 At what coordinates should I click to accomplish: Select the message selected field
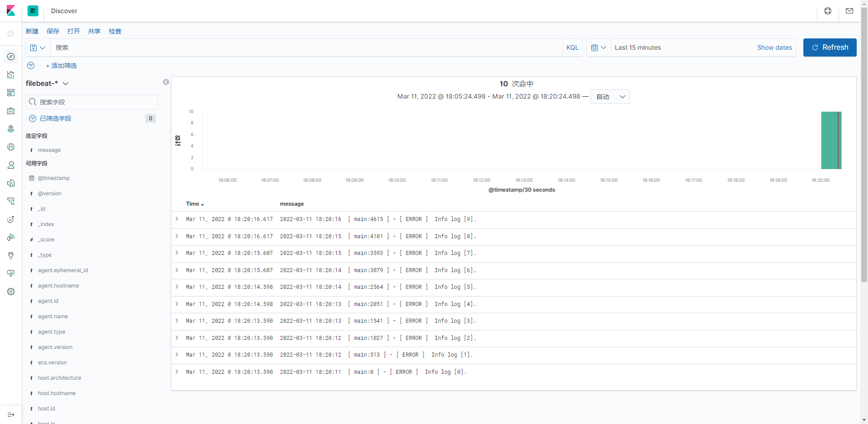(49, 150)
